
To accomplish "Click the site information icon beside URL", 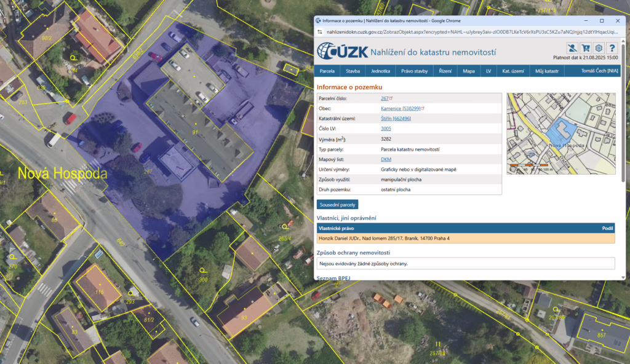I will [320, 32].
